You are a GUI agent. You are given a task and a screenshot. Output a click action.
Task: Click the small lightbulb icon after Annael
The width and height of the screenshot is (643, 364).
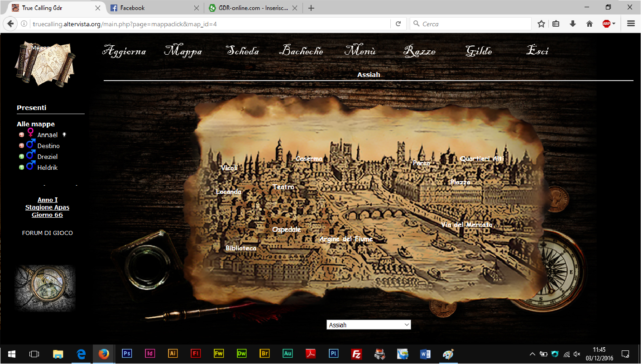pyautogui.click(x=64, y=134)
